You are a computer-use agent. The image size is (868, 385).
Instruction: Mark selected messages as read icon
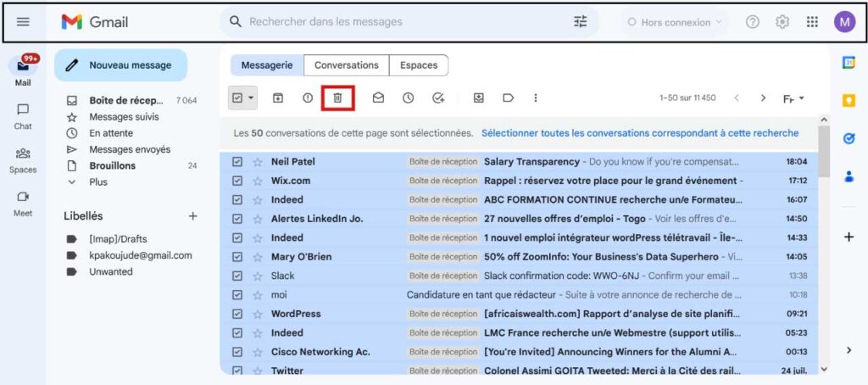point(378,98)
